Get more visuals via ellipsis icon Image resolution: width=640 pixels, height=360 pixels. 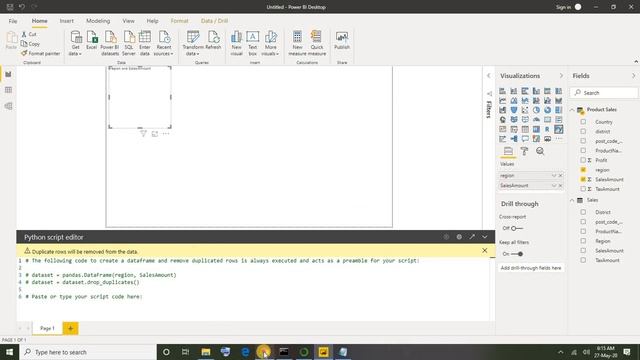(x=558, y=139)
